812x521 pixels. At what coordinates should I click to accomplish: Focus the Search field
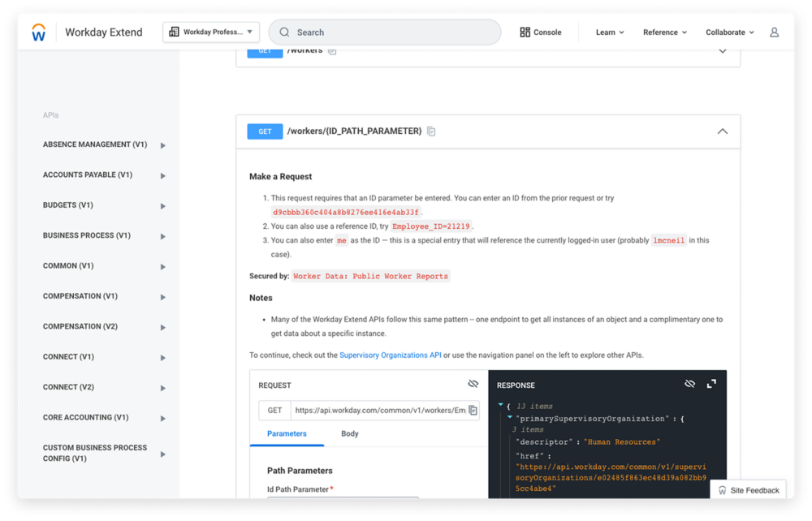[x=385, y=32]
